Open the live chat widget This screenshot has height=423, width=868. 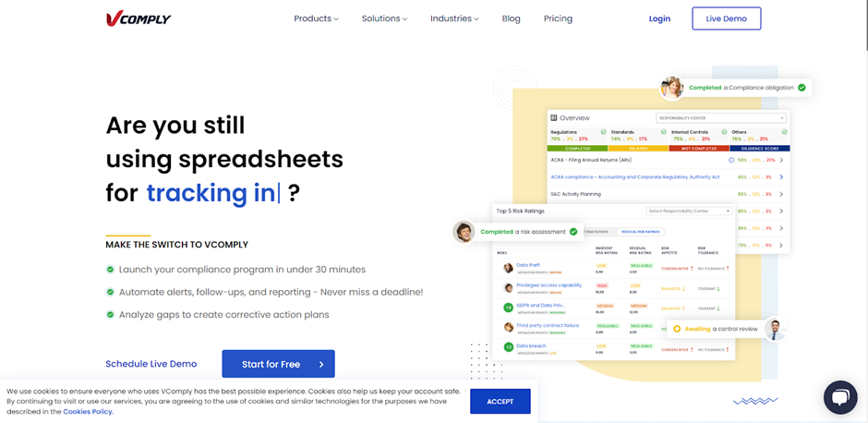pyautogui.click(x=840, y=397)
